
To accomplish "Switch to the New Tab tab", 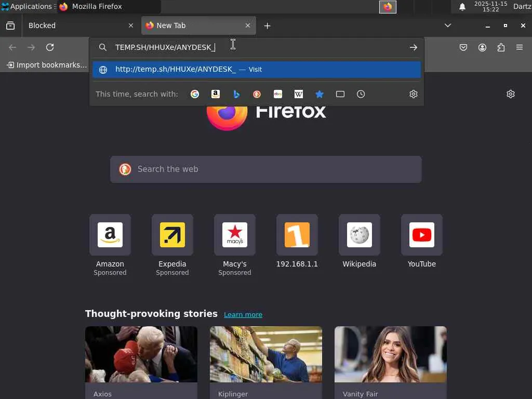I will pyautogui.click(x=198, y=25).
